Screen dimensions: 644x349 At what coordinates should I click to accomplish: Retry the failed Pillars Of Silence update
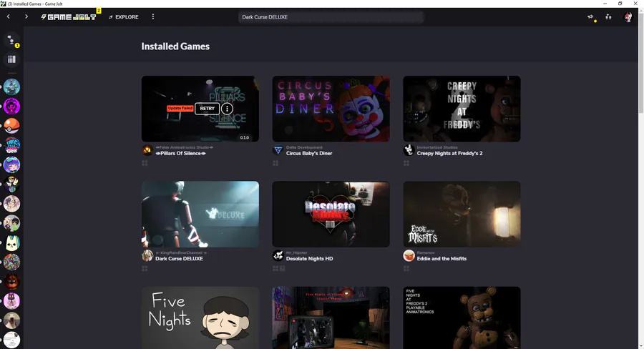[x=207, y=109]
